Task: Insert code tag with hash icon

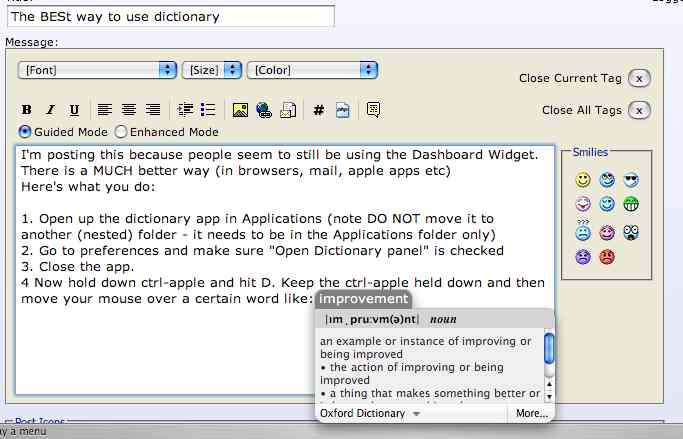Action: 319,110
